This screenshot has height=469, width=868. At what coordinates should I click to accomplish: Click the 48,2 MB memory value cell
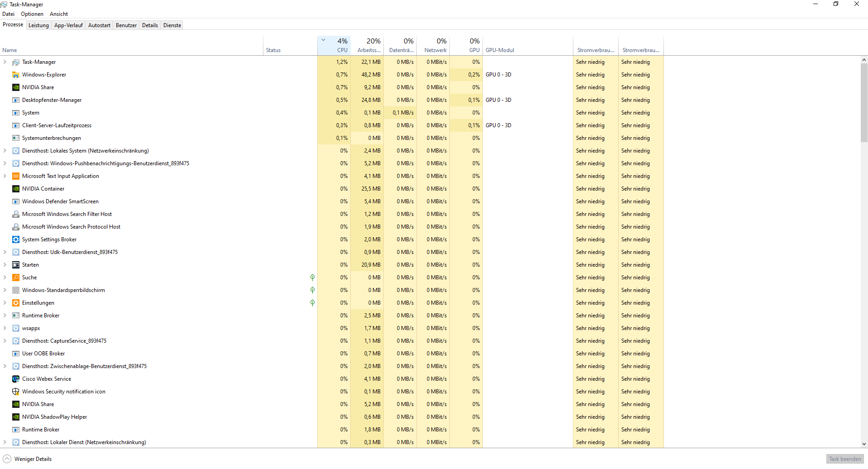367,75
